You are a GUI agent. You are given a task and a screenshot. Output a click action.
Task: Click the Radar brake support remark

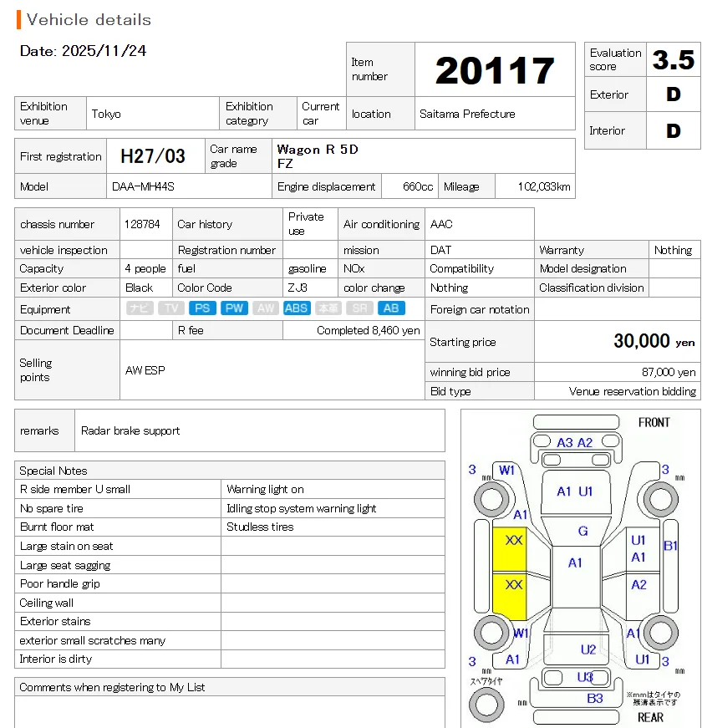130,430
